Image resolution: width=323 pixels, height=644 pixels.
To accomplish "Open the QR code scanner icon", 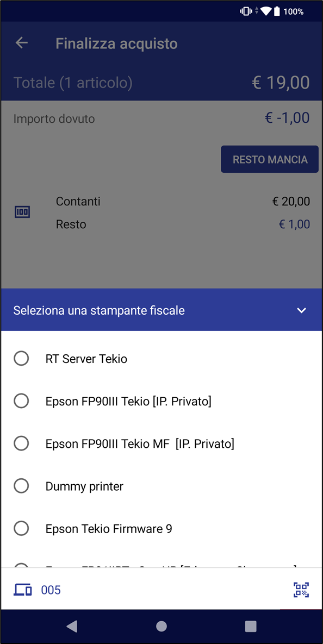I will coord(301,590).
